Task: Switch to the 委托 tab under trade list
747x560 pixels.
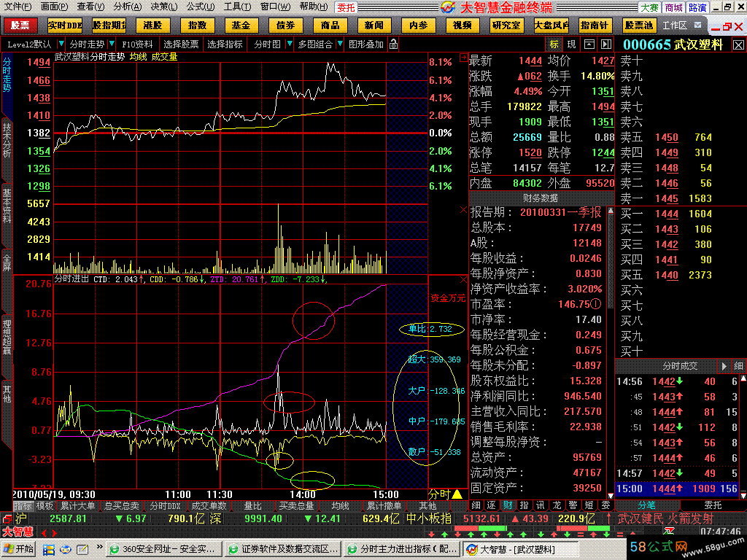Action: coord(713,505)
